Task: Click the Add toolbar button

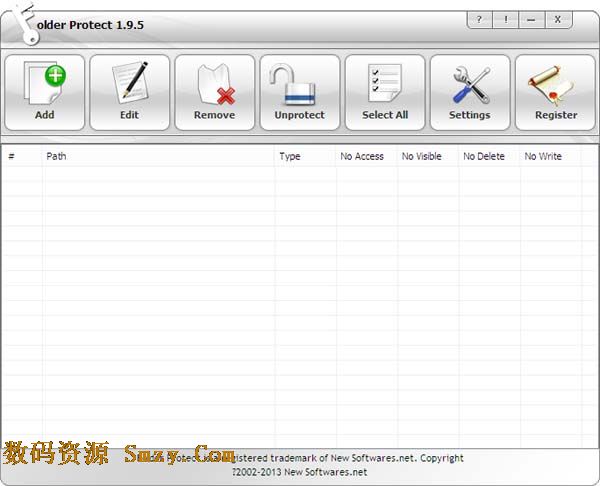Action: pos(45,93)
